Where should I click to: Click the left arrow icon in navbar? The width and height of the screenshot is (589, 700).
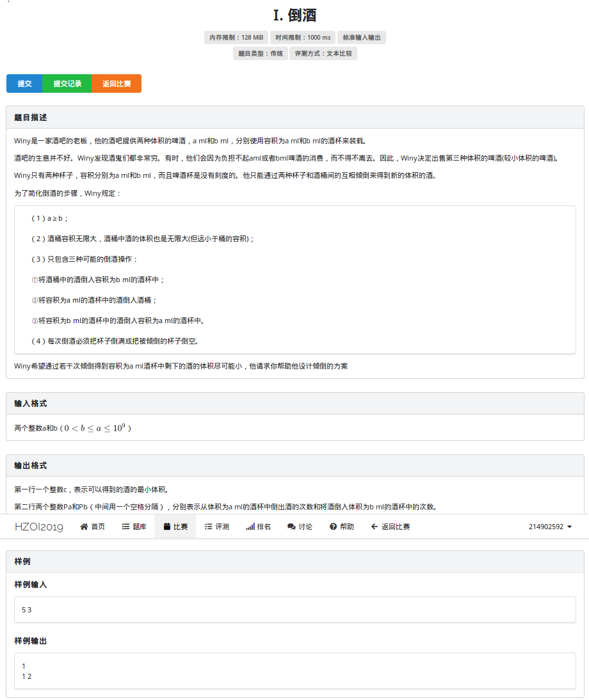click(x=375, y=527)
